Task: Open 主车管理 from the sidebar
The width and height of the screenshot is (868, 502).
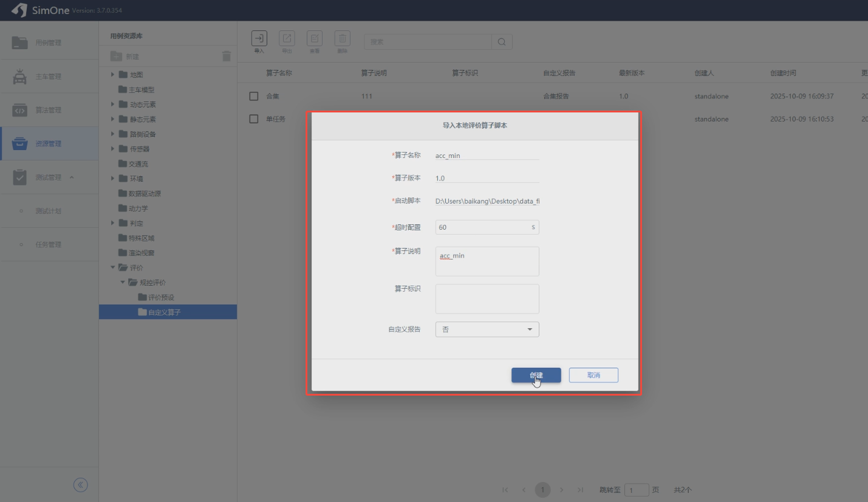Action: pos(49,77)
